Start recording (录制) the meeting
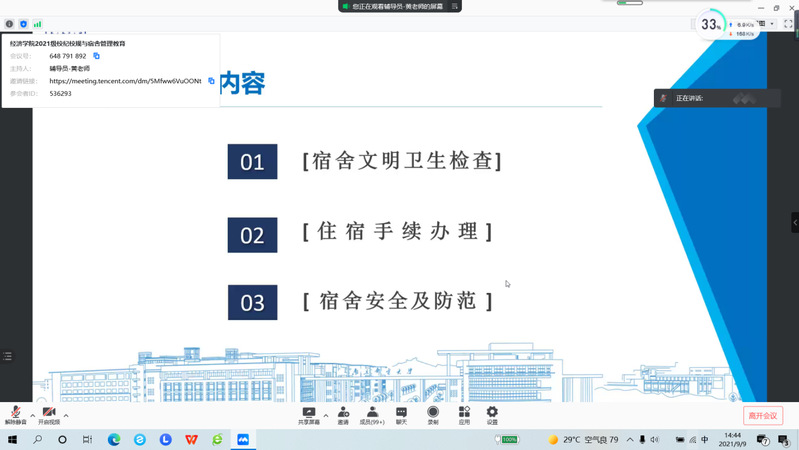799x450 pixels. click(x=433, y=415)
